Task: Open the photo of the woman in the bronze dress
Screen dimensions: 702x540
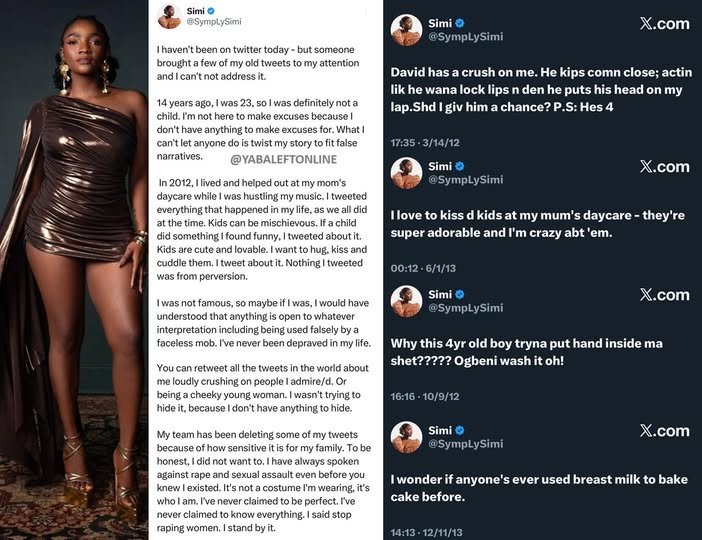Action: pyautogui.click(x=74, y=270)
